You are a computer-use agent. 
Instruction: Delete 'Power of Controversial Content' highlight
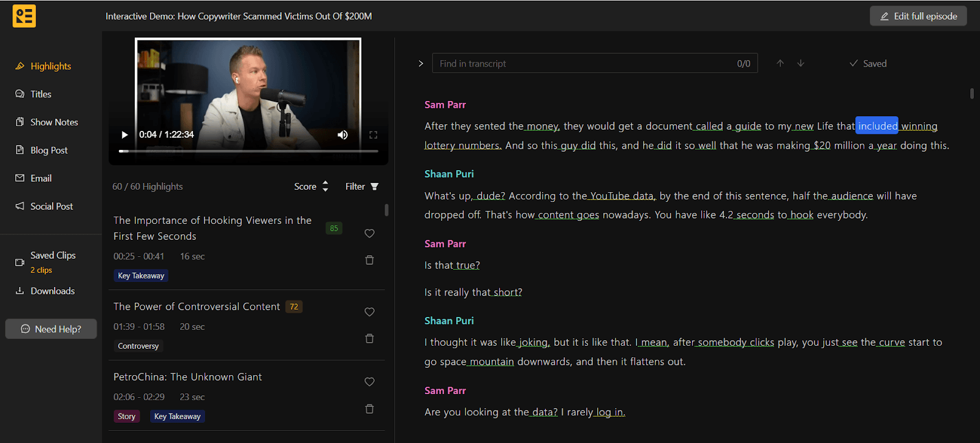369,338
